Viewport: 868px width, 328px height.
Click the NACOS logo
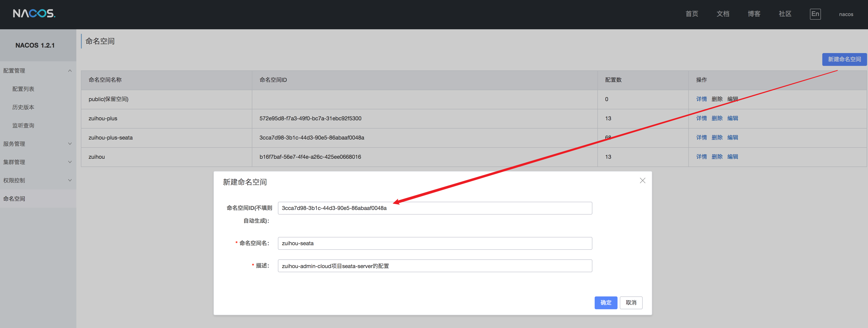pos(34,13)
